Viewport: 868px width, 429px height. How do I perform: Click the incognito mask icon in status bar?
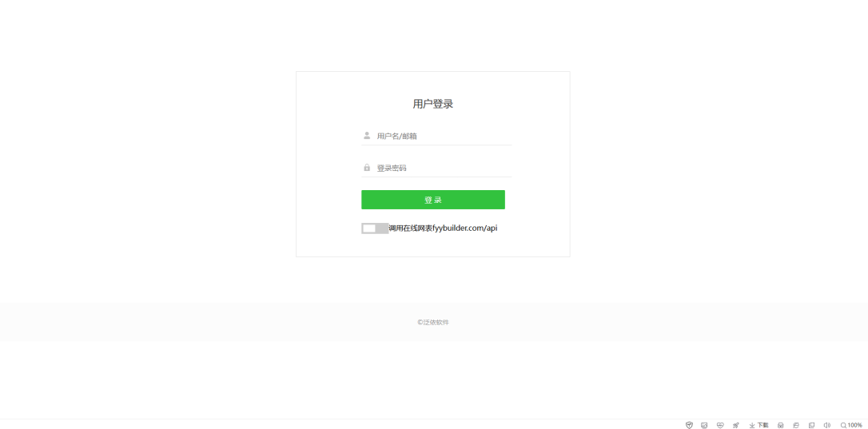click(x=781, y=425)
